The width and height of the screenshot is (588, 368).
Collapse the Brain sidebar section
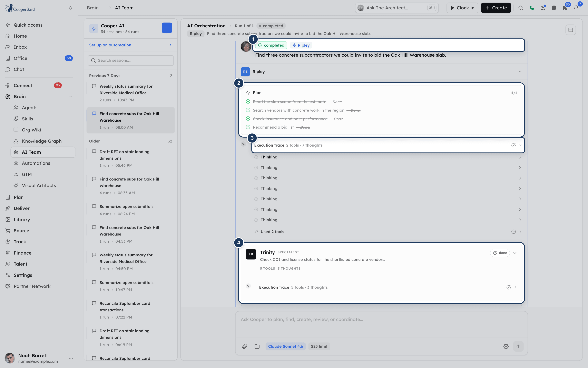coord(70,97)
